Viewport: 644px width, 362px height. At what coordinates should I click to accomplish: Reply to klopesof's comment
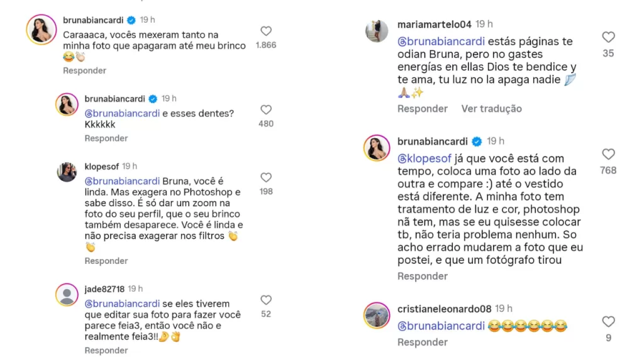pyautogui.click(x=106, y=261)
